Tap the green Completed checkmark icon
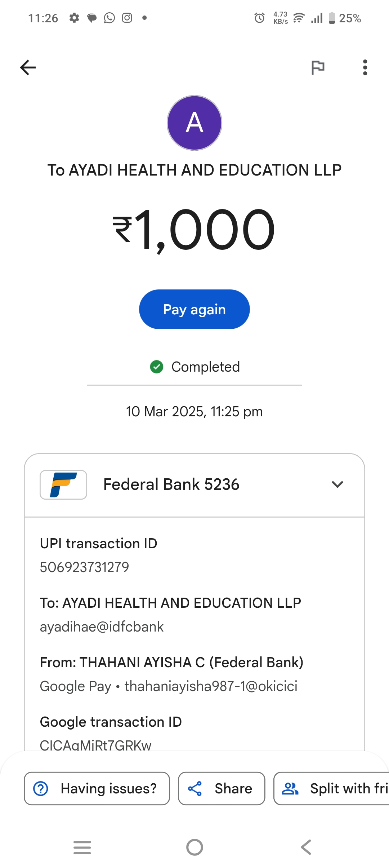This screenshot has width=389, height=868. [x=157, y=367]
